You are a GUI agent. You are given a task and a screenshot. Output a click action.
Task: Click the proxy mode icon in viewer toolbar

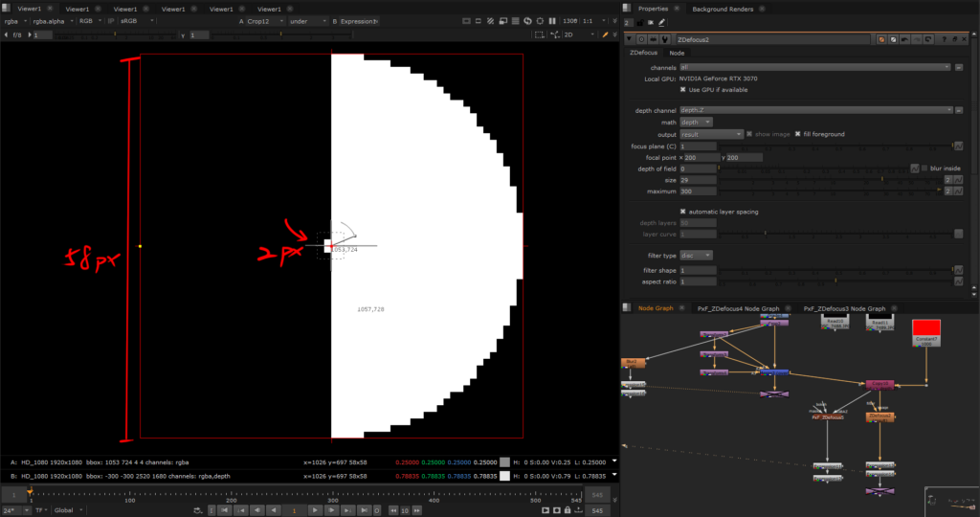click(x=503, y=21)
